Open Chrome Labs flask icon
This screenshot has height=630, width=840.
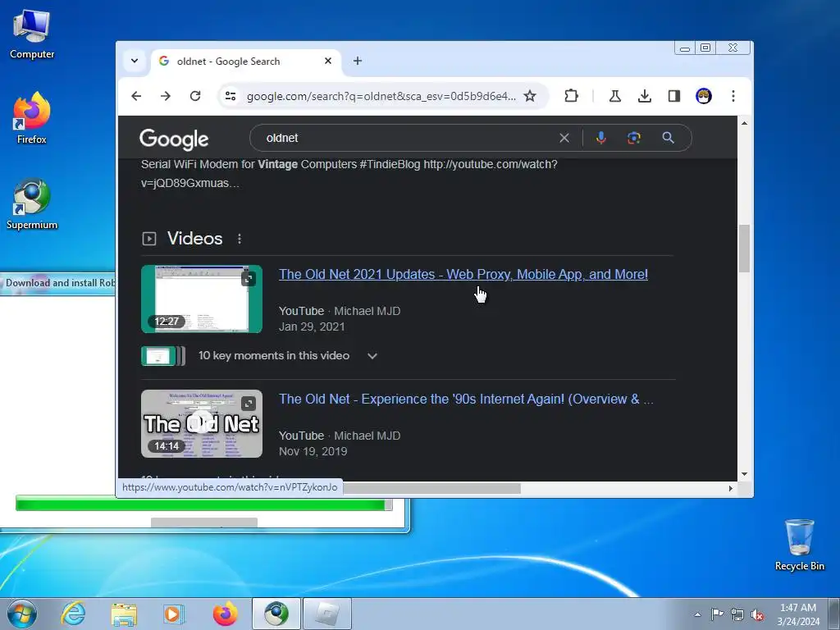tap(615, 96)
